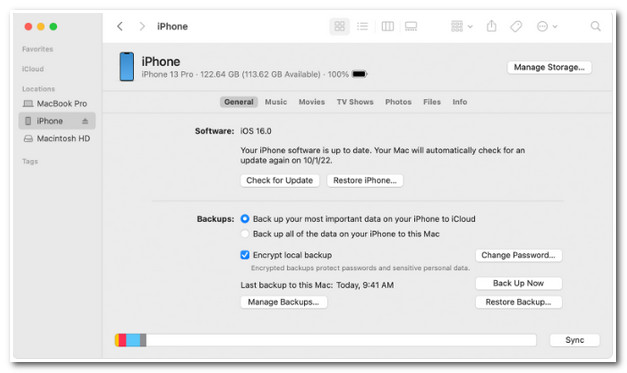This screenshot has width=627, height=373.
Task: Click Back Up Now button
Action: (518, 283)
